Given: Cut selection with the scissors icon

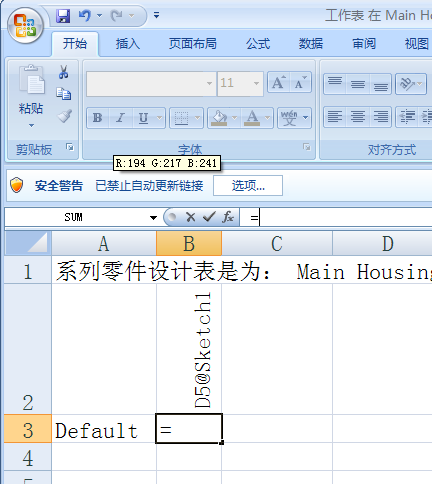Looking at the screenshot, I should point(64,72).
